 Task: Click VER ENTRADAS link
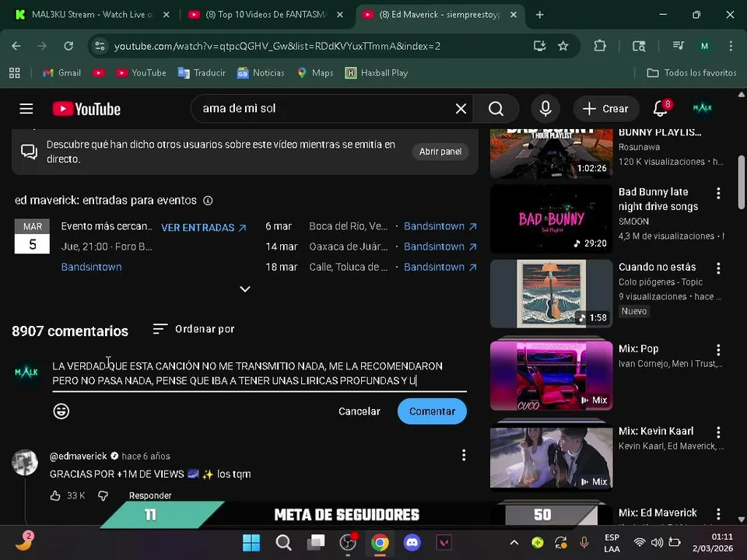click(x=203, y=228)
